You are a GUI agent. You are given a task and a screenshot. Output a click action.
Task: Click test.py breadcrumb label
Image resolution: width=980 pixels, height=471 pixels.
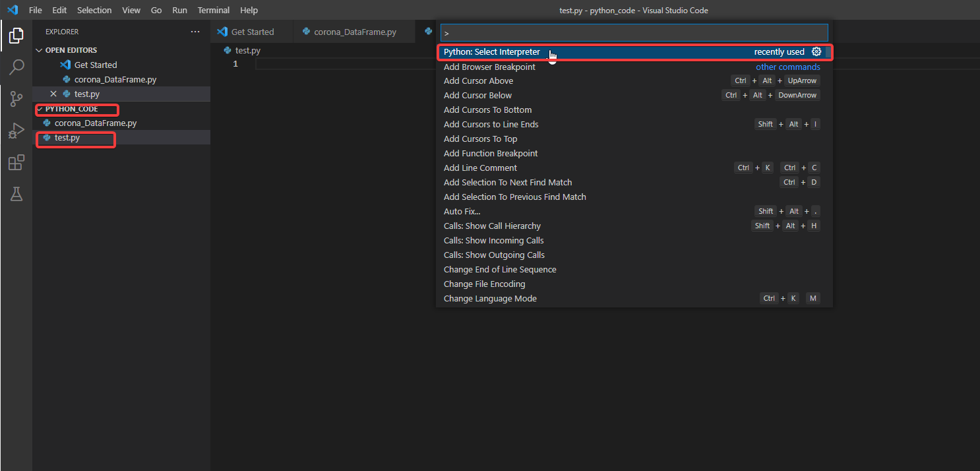[x=248, y=50]
